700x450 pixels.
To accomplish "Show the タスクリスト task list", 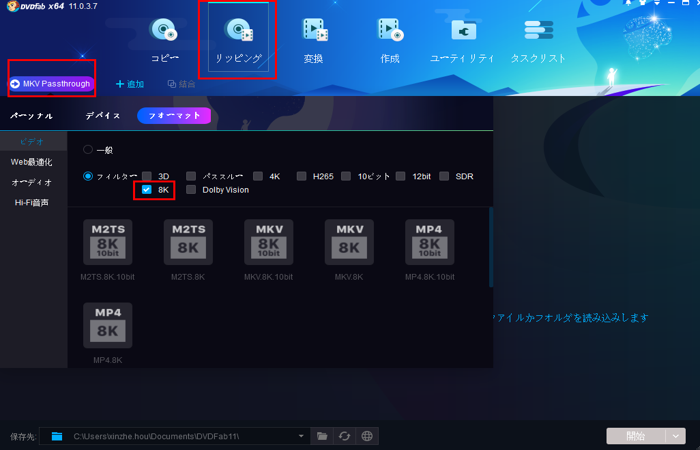I will point(538,41).
